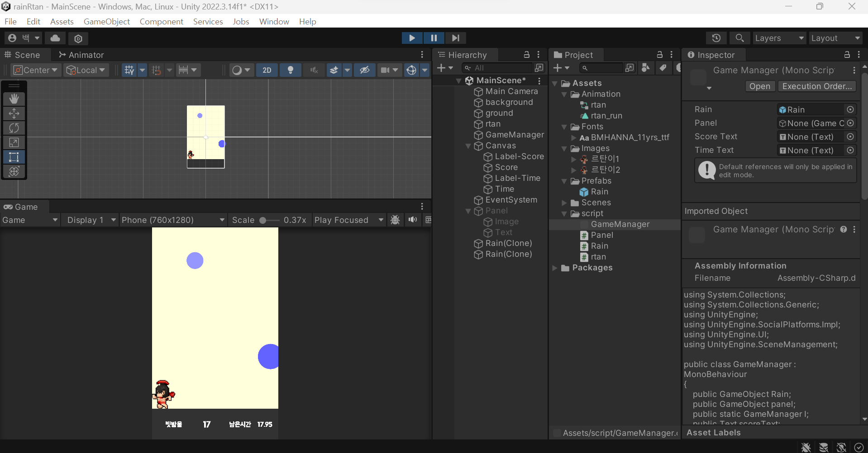
Task: Open the File menu
Action: pyautogui.click(x=10, y=21)
